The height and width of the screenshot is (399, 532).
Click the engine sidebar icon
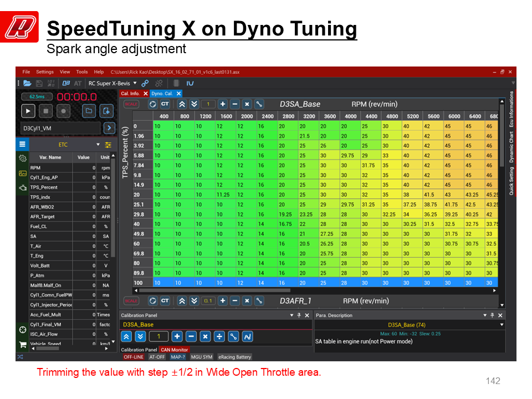(23, 188)
